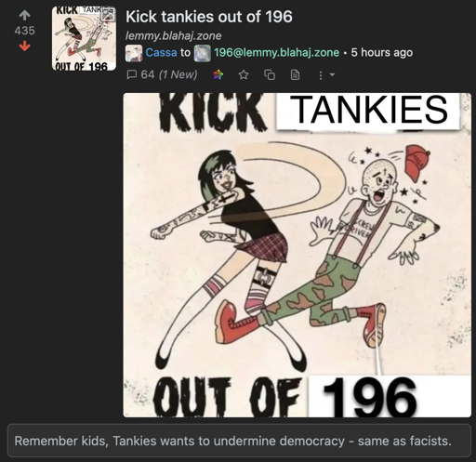Visit the lemmy.blahaj.zone domain link
The width and height of the screenshot is (476, 462).
point(174,36)
